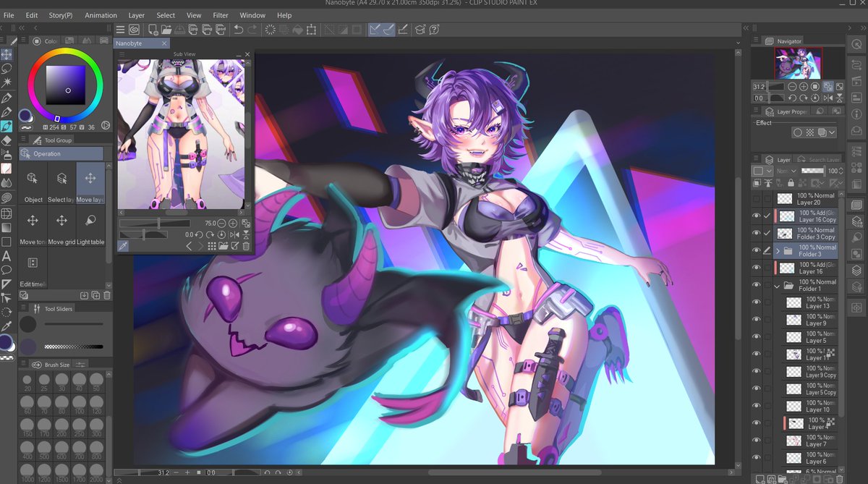Flip horizontal in Navigator panel

tap(828, 98)
